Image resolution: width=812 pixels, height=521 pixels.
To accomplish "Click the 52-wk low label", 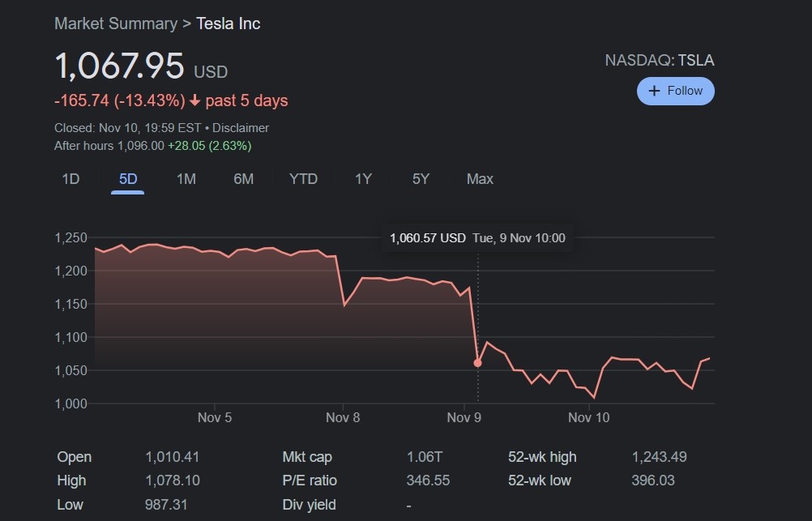I will pos(540,480).
